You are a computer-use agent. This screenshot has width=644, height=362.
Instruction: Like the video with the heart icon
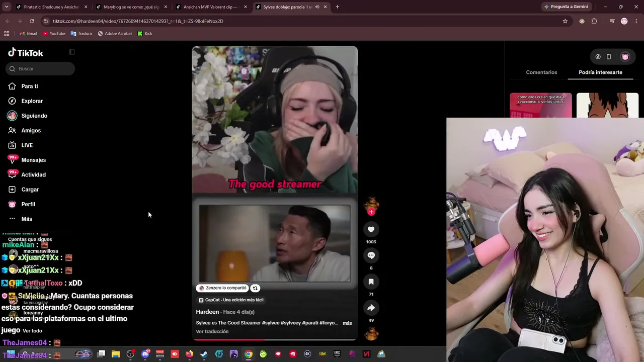click(371, 229)
